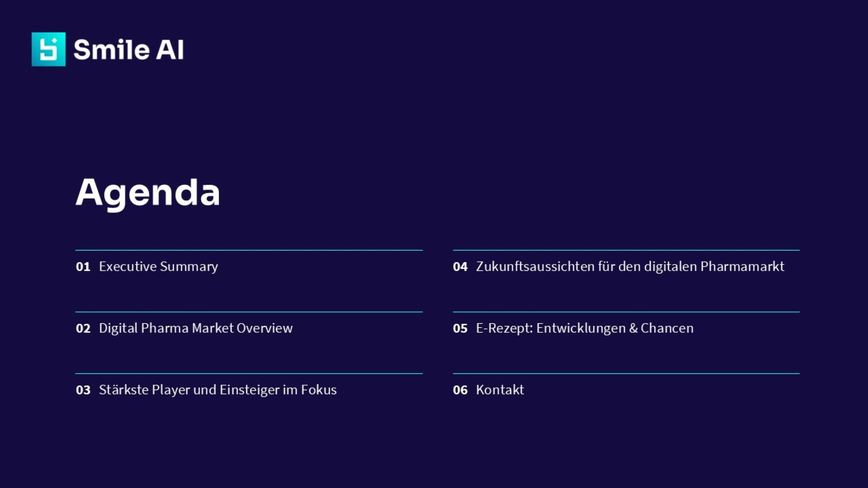868x488 pixels.
Task: Click the 06 section number
Action: (x=460, y=390)
